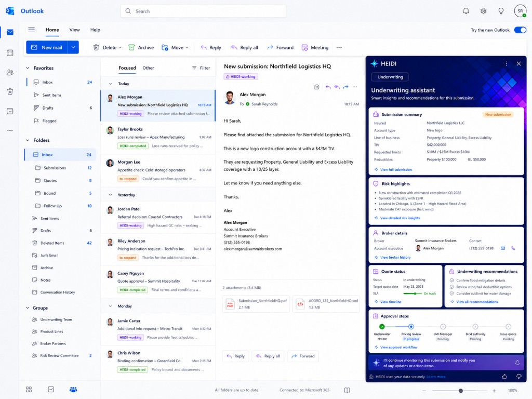
Task: Open the Delete dropdown chevron
Action: point(120,48)
